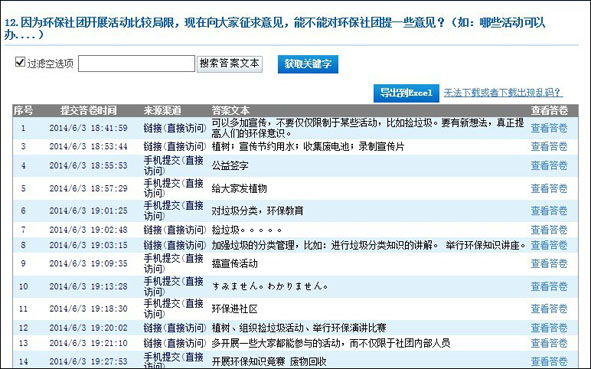Open 查看答卷 for the Japanese answer row 10
Image resolution: width=591 pixels, height=369 pixels.
tap(549, 286)
